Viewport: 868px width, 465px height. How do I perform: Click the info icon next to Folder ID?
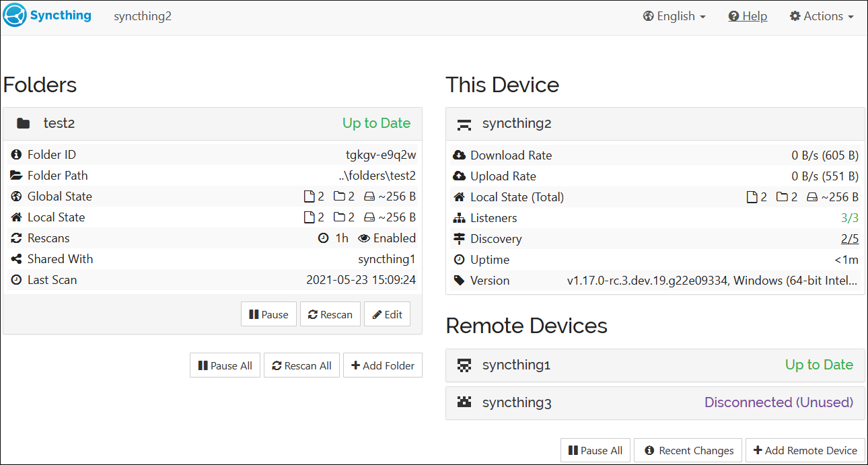[x=17, y=155]
